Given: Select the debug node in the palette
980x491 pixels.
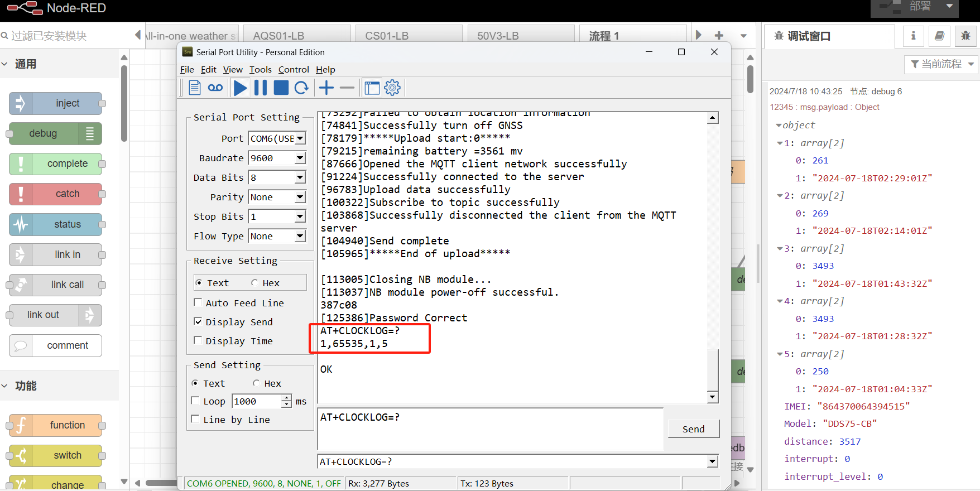Looking at the screenshot, I should 56,133.
